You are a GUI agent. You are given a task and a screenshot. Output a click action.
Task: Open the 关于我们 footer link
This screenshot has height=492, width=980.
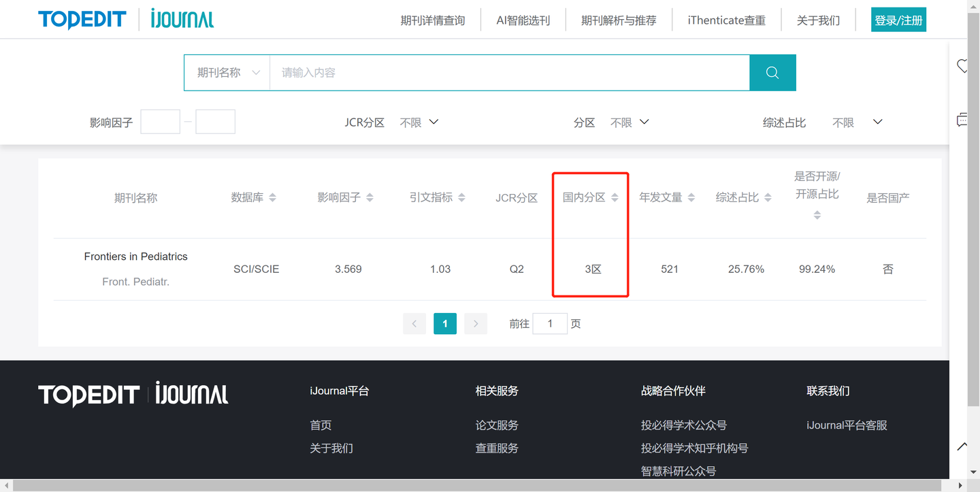coord(331,448)
